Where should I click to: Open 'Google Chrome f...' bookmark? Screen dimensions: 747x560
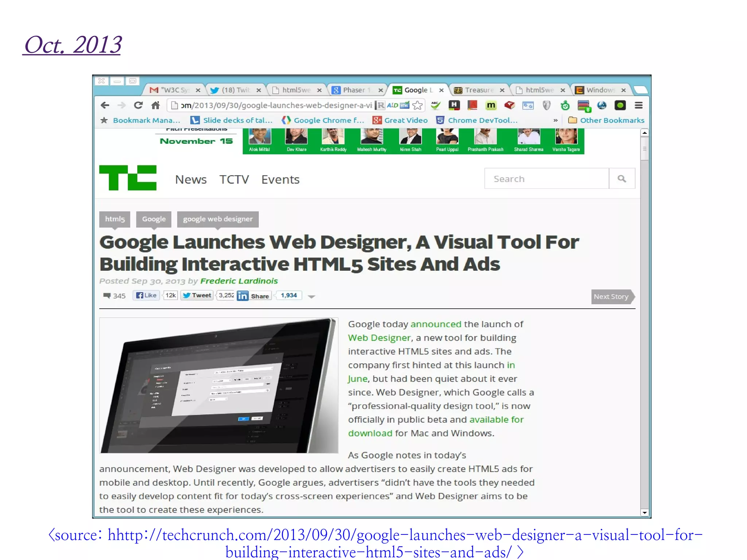(323, 120)
